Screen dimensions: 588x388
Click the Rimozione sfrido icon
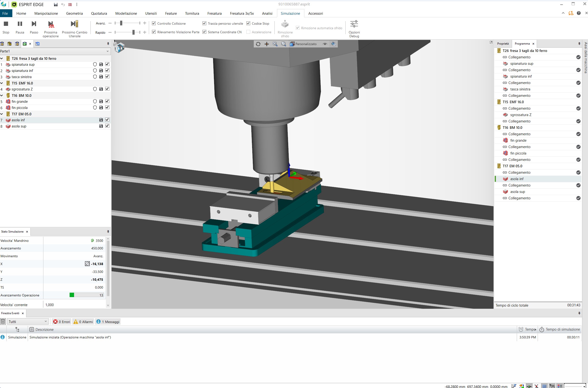pos(285,24)
